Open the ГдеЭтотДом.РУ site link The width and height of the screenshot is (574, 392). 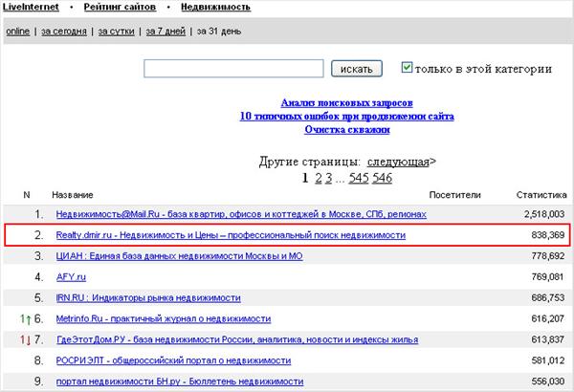pos(237,339)
